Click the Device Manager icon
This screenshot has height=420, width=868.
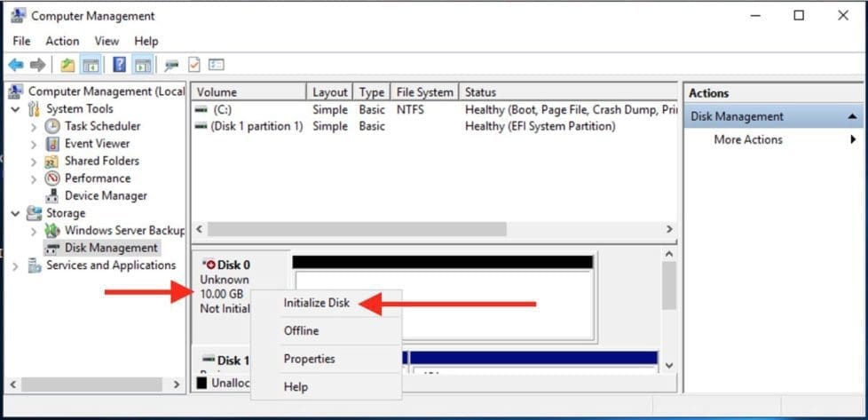point(53,196)
